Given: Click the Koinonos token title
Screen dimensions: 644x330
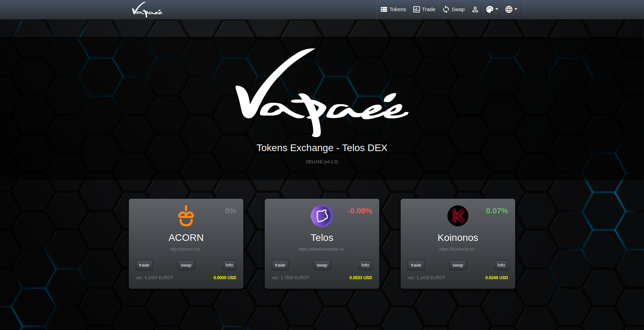Looking at the screenshot, I should [x=458, y=238].
